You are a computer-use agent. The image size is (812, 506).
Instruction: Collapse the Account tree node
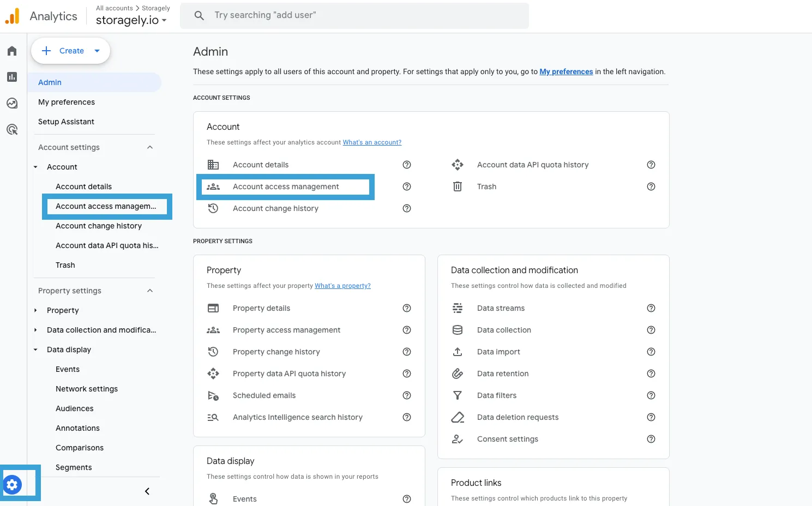[35, 167]
